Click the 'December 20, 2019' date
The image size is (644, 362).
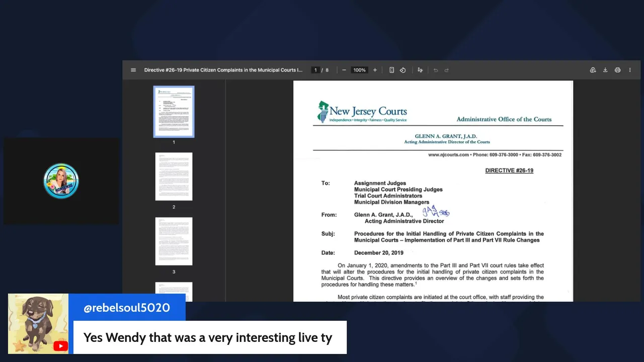point(379,253)
